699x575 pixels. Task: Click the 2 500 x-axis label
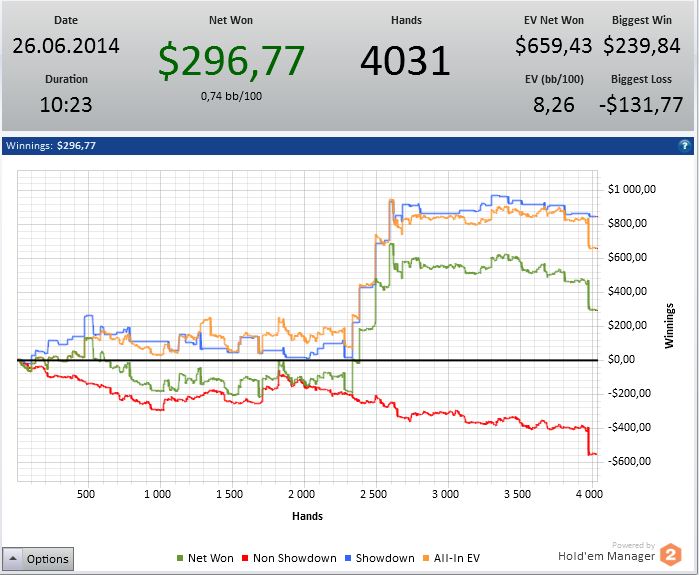(x=374, y=494)
